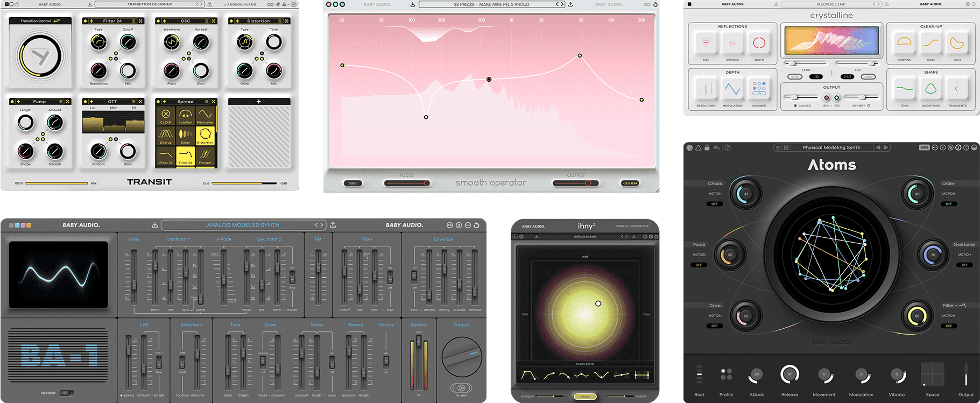The image size is (980, 403).
Task: Click the Release knob in Atoms
Action: [789, 374]
